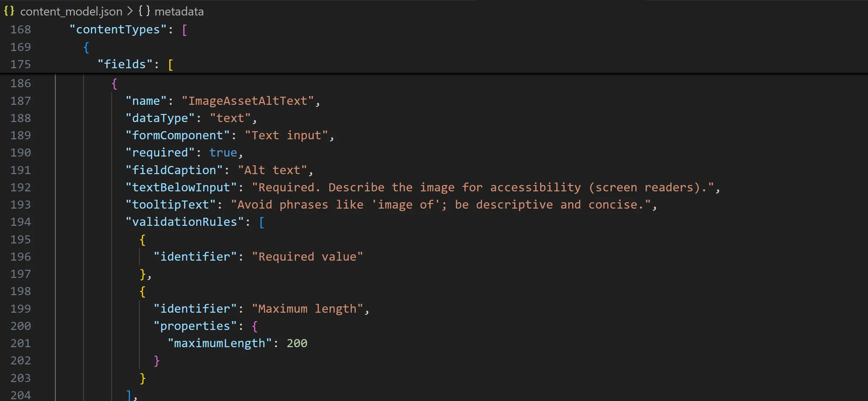
Task: Click the maximumLength number 200
Action: [297, 343]
